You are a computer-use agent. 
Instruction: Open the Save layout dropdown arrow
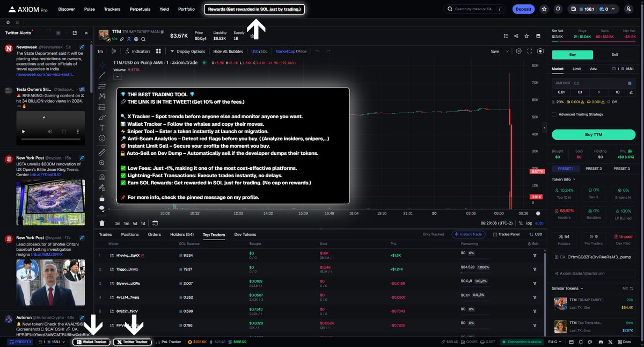coord(508,52)
